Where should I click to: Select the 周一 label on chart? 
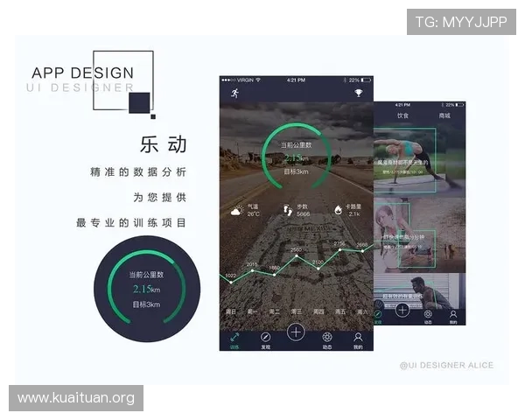(x=252, y=311)
